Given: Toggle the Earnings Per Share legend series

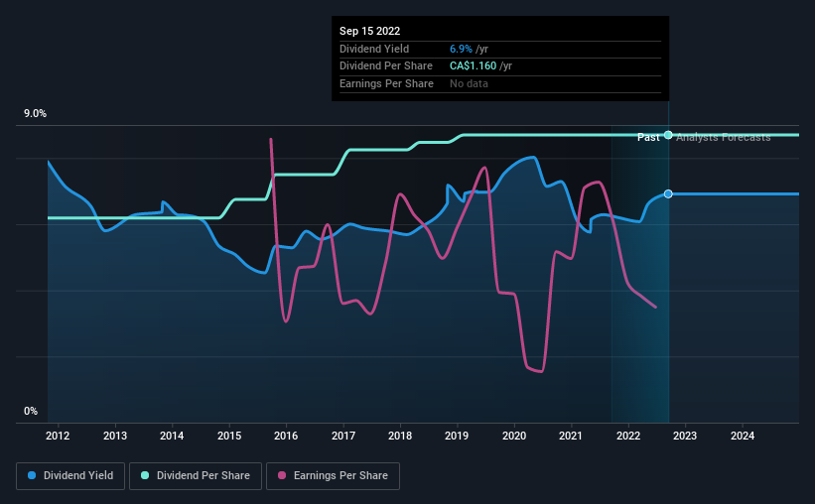Looking at the screenshot, I should point(333,476).
